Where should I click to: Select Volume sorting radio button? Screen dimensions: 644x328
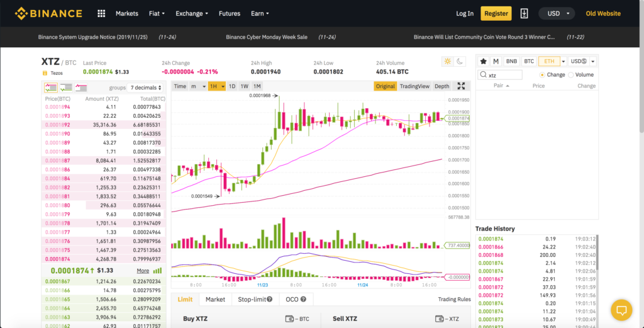(571, 75)
